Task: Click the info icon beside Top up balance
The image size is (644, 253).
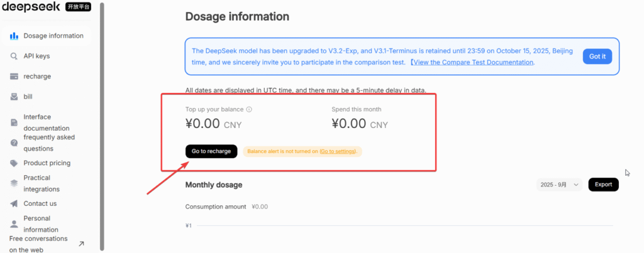Action: pos(249,109)
